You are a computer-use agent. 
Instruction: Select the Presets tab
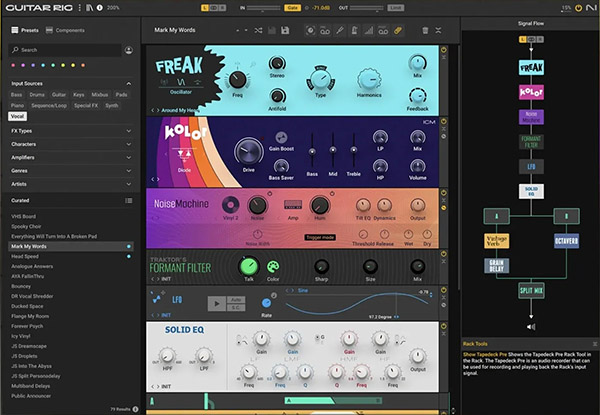pos(28,31)
